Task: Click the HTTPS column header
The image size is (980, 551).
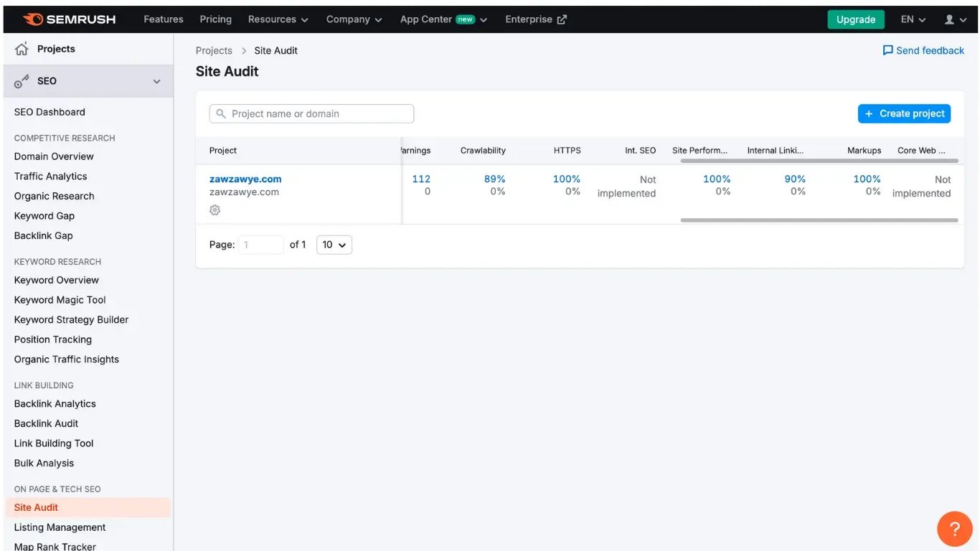Action: 567,151
